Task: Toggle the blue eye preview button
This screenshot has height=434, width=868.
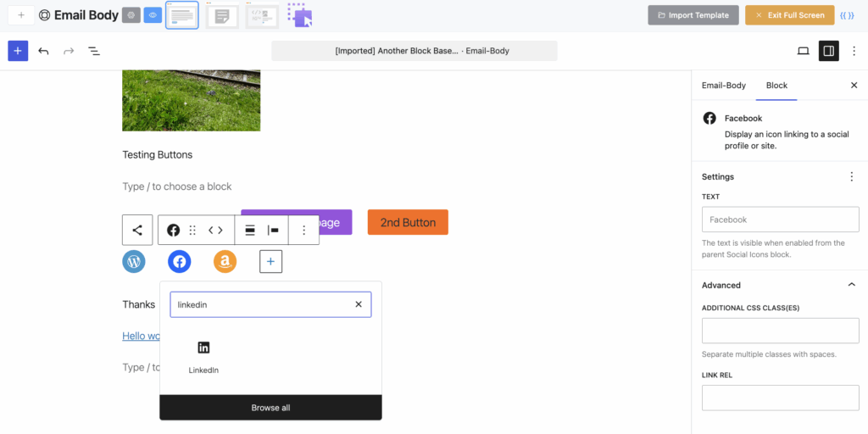Action: coord(153,15)
